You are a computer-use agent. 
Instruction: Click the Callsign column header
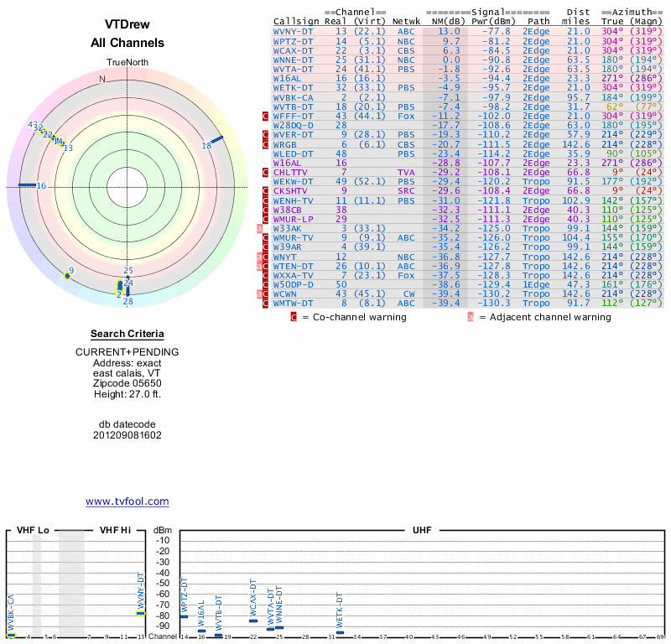(295, 21)
